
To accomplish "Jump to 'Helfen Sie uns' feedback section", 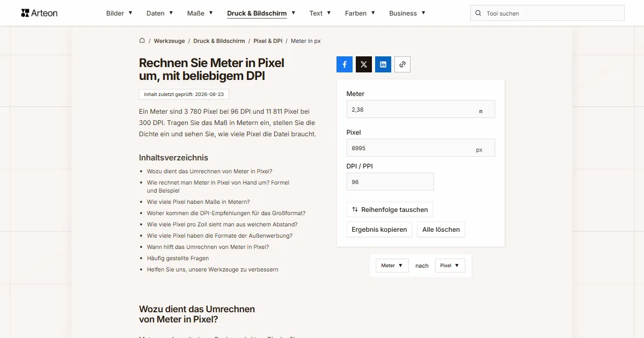I will (x=213, y=270).
